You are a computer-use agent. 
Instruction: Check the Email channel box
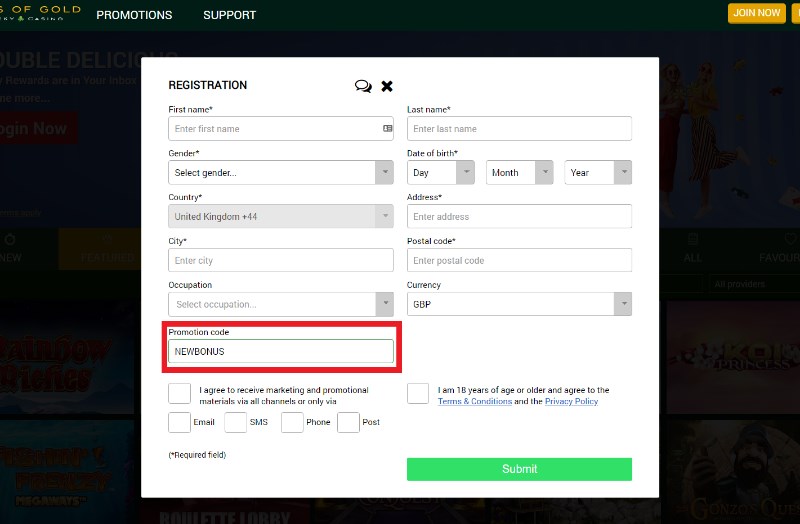pyautogui.click(x=180, y=422)
